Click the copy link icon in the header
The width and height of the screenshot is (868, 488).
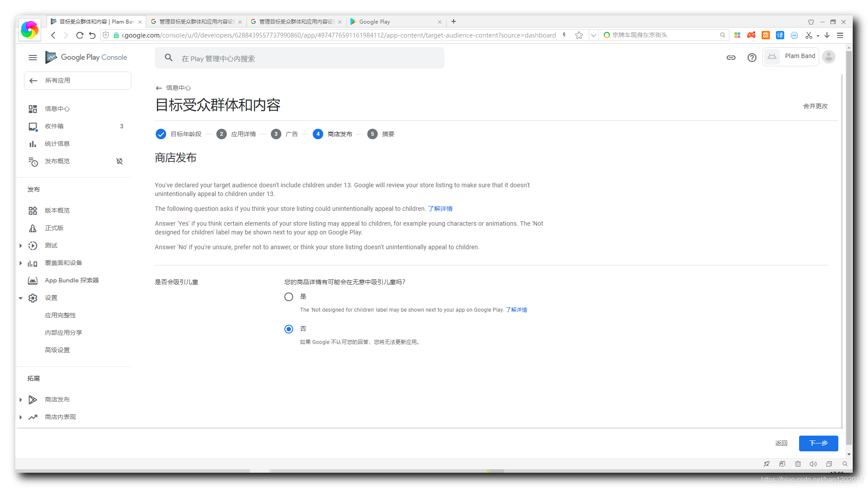point(731,58)
